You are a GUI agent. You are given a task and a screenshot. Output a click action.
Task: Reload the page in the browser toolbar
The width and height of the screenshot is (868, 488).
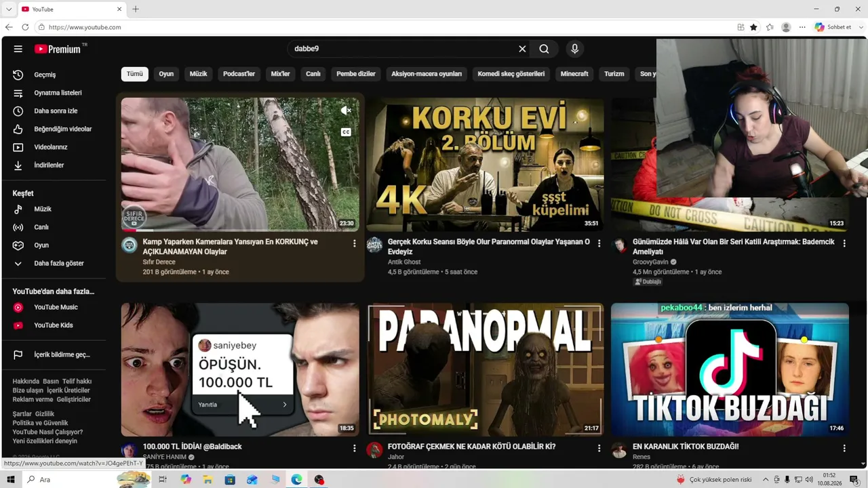pyautogui.click(x=25, y=27)
